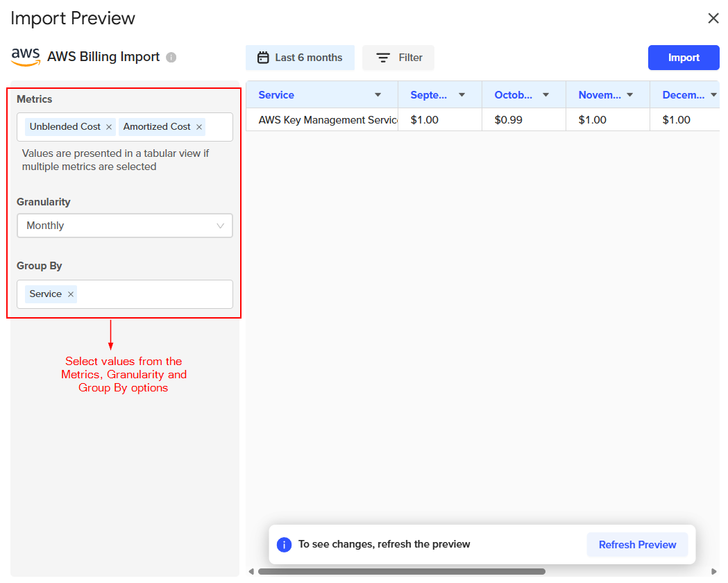Open the September column dropdown arrow

pos(462,95)
